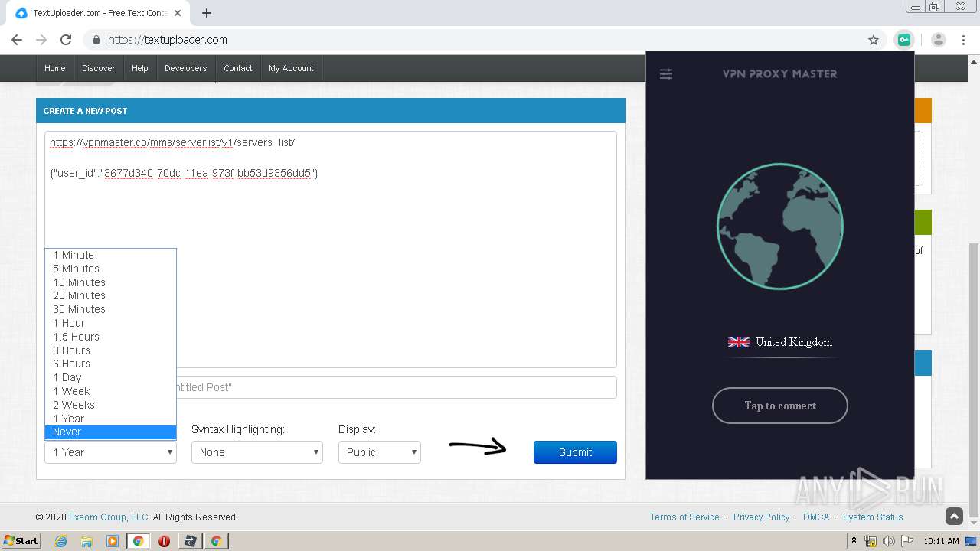This screenshot has width=980, height=551.
Task: Click the scroll-to-top arrow button
Action: 954,517
